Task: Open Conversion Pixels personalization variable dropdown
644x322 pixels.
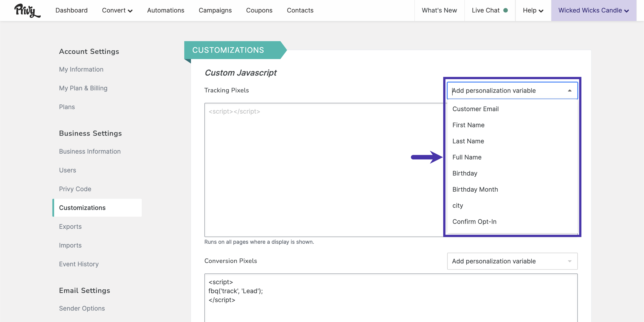Action: tap(512, 261)
